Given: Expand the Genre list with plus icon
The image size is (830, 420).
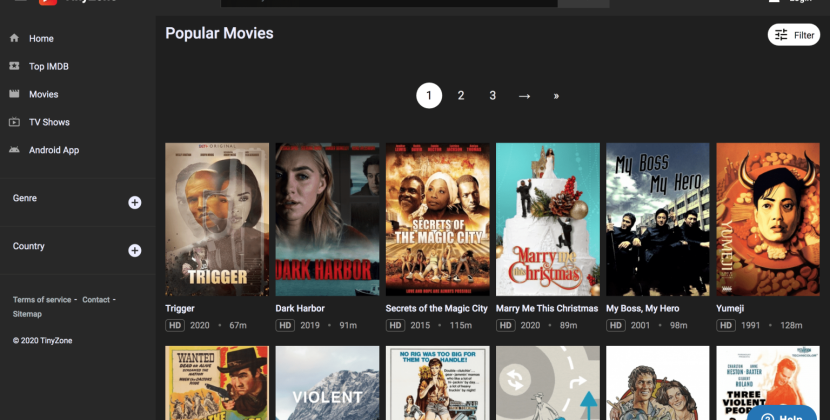Looking at the screenshot, I should pos(134,202).
